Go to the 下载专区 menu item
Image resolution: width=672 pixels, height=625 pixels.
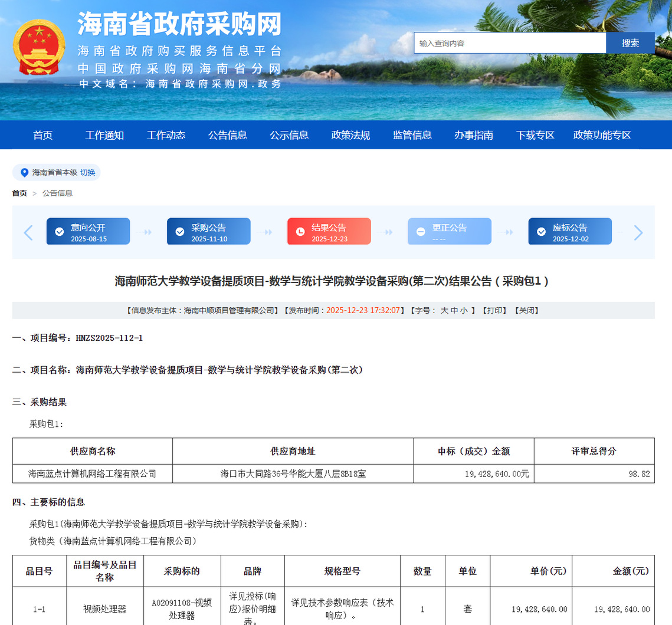(x=535, y=135)
